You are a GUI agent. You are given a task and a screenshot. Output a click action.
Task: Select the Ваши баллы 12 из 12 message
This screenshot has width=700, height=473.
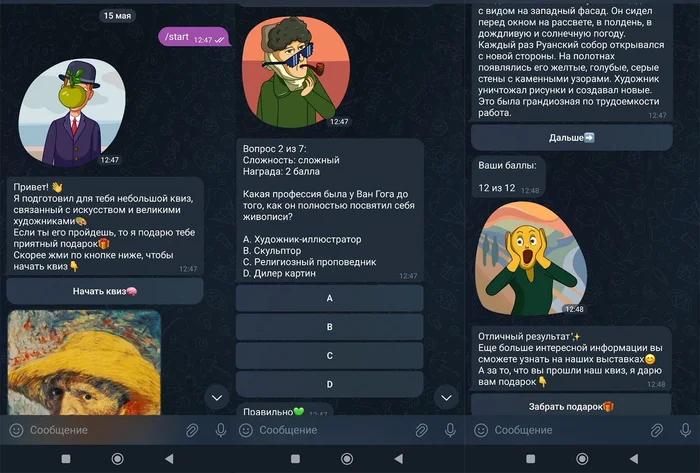[508, 177]
